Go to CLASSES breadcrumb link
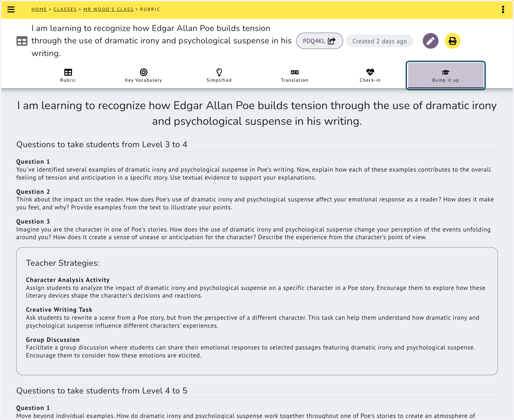514x420 pixels. (65, 9)
